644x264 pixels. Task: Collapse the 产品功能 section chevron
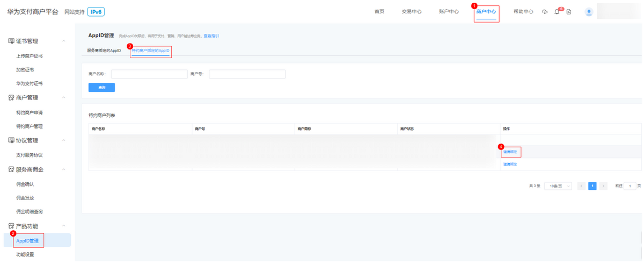(64, 226)
